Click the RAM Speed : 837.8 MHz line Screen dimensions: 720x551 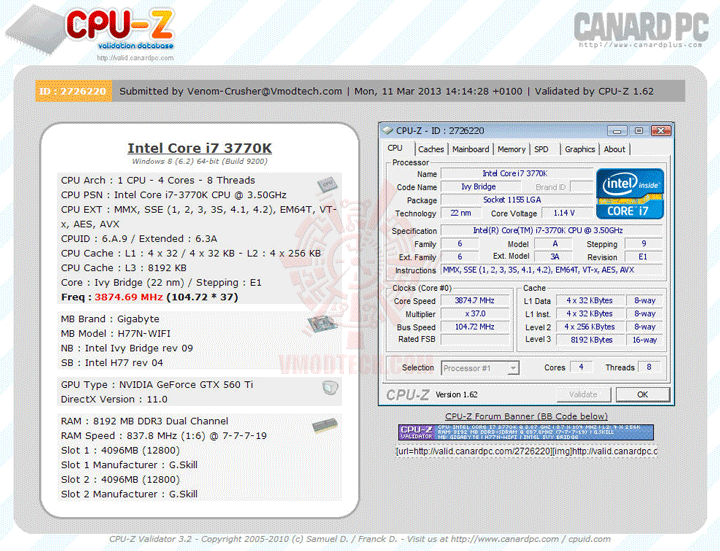(164, 436)
